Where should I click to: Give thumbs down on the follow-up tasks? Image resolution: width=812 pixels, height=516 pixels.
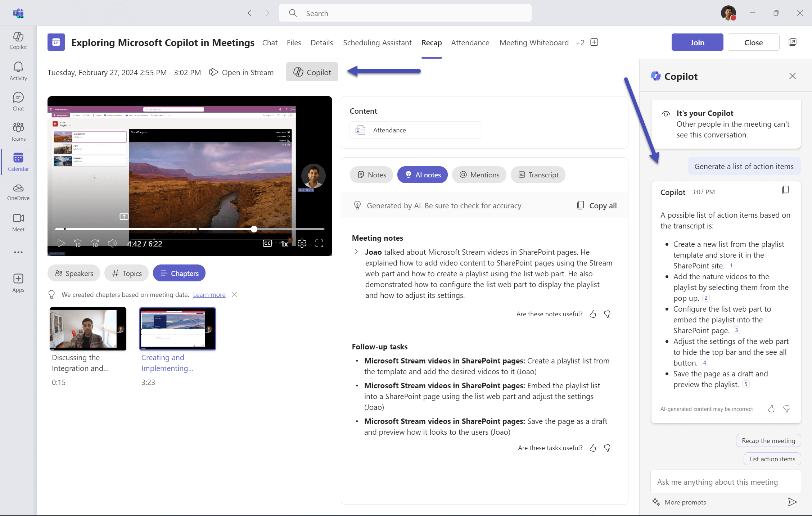coord(607,448)
